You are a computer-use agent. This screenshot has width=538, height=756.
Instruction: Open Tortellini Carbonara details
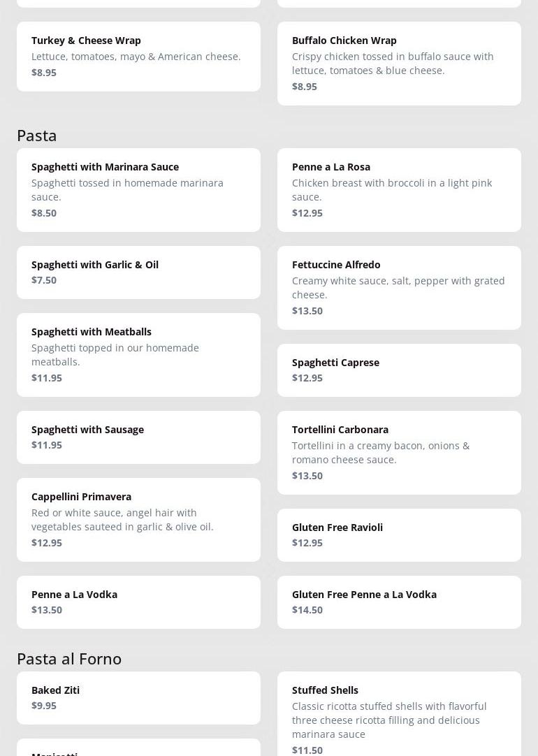tap(399, 452)
